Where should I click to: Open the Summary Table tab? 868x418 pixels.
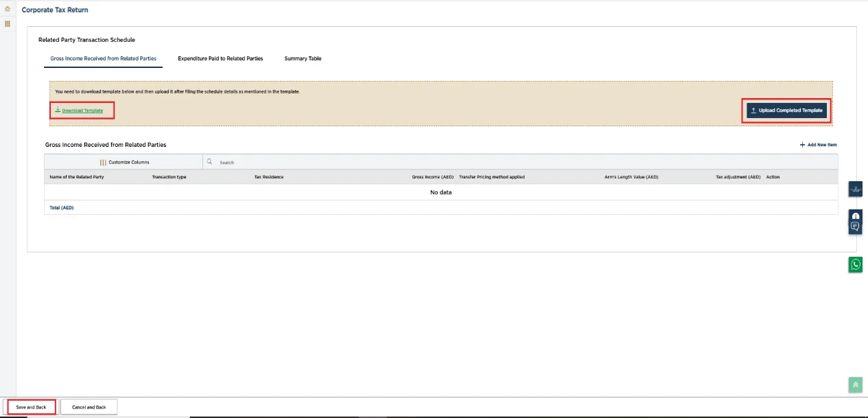[303, 58]
